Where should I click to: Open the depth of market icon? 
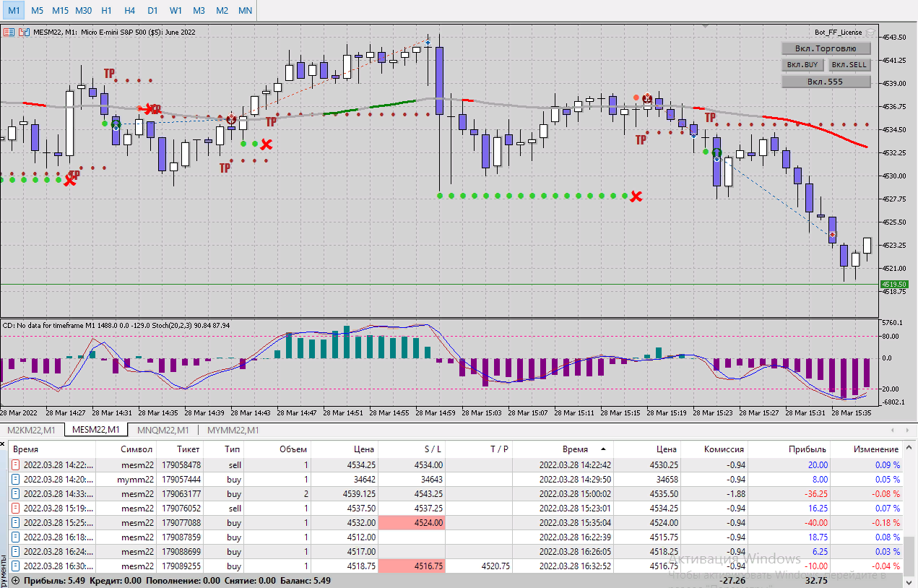(24, 32)
